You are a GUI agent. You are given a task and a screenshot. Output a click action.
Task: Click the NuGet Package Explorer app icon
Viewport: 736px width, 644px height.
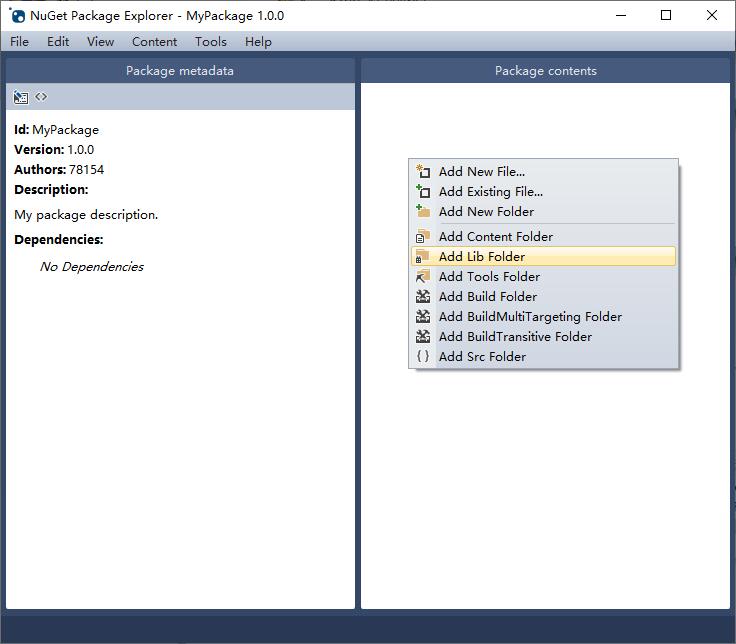17,15
